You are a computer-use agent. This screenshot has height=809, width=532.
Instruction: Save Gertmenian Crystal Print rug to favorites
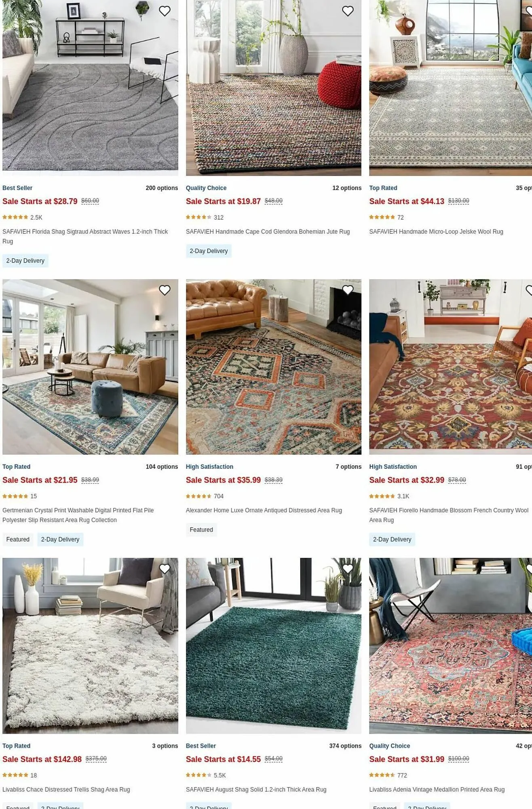click(x=165, y=290)
